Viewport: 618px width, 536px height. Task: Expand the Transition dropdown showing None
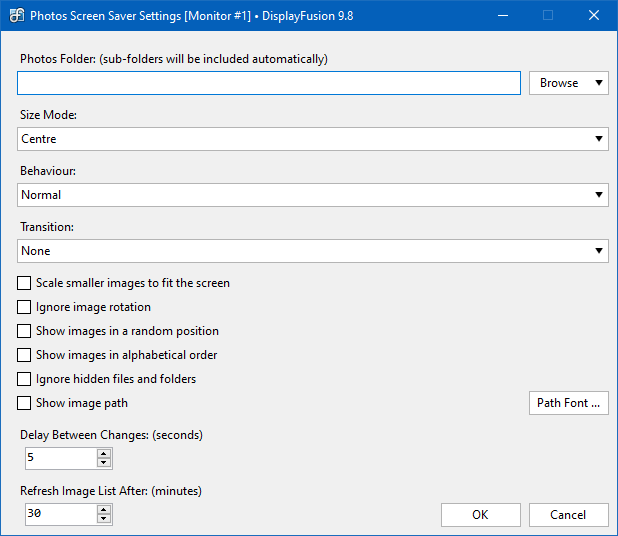(x=313, y=251)
